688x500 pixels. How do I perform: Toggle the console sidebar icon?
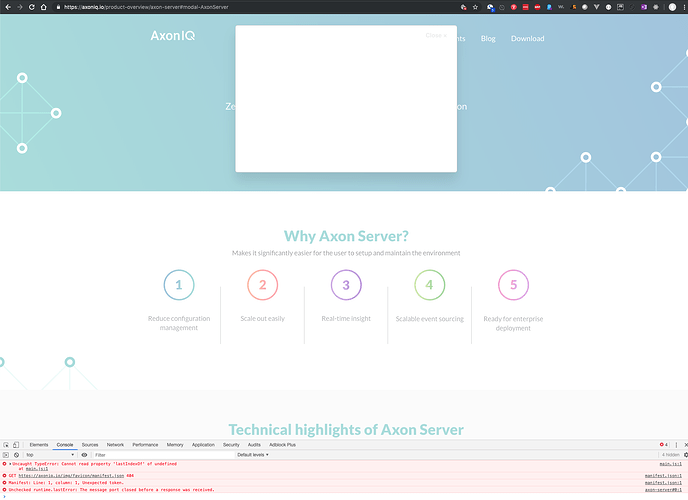coord(6,455)
